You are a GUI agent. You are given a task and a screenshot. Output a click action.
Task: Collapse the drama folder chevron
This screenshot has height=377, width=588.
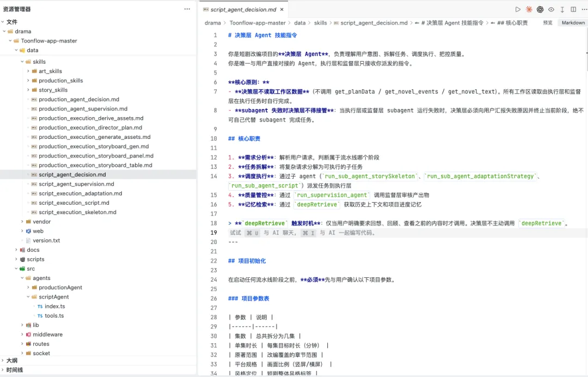[4, 32]
